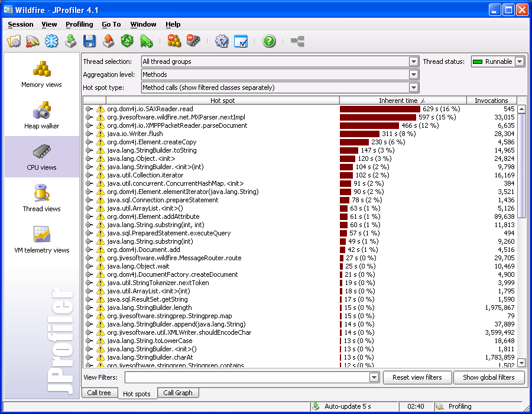Sort by Hot spot column header
Screen dimensions: 532x414
(223, 101)
